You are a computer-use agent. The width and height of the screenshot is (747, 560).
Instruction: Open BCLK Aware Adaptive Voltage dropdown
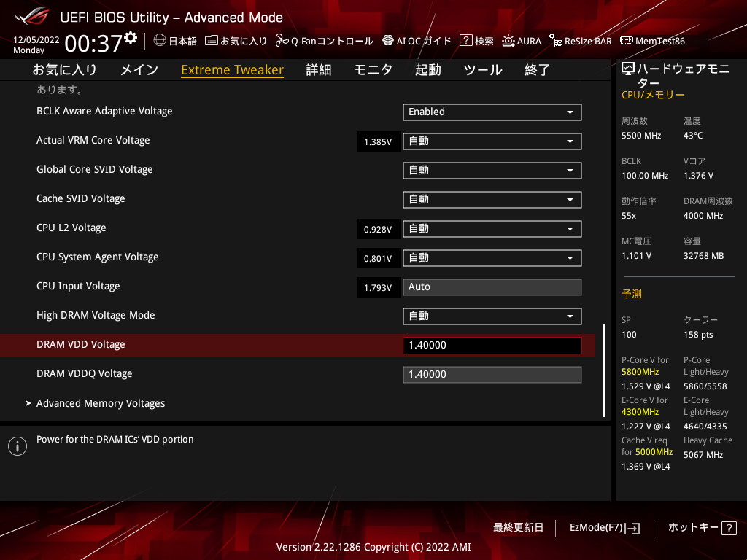[492, 112]
